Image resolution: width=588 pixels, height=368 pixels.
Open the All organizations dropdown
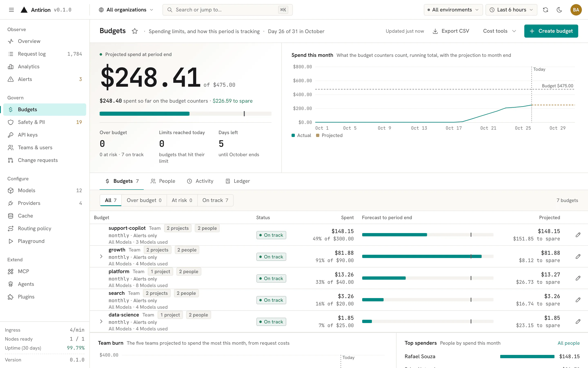click(x=126, y=10)
